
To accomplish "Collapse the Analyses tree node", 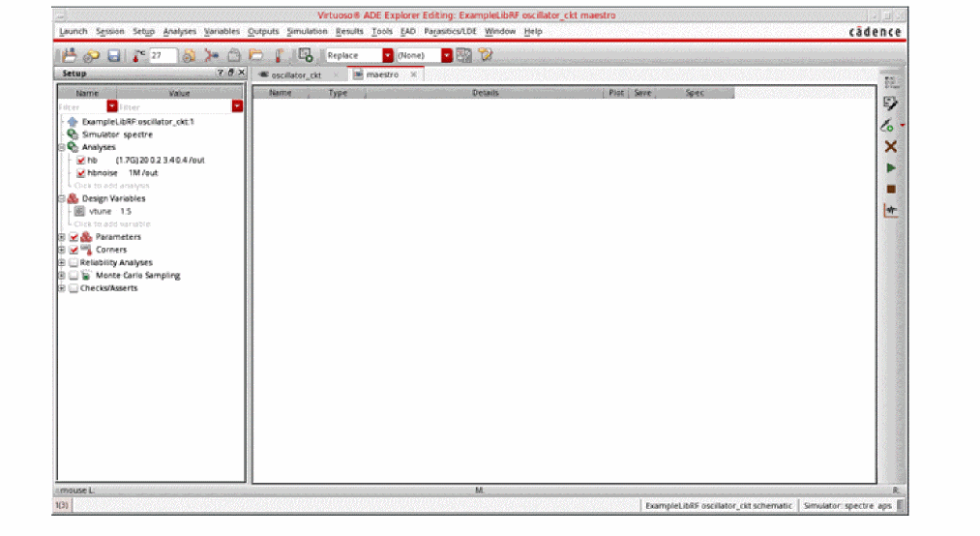I will point(62,147).
